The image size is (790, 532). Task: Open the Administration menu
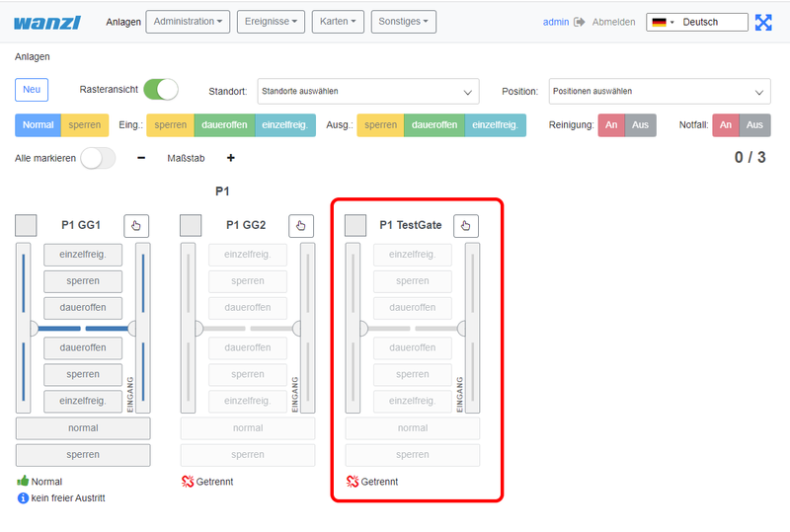(x=188, y=21)
